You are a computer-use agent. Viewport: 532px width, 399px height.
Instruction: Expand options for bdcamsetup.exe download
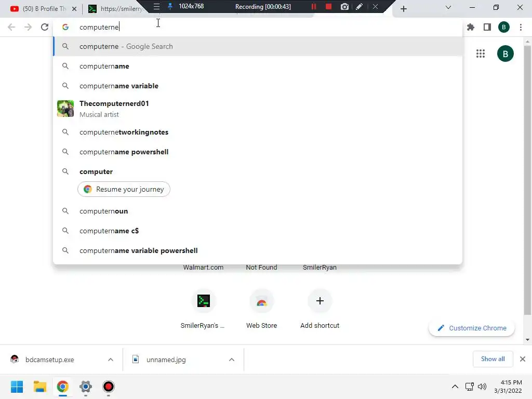111,360
